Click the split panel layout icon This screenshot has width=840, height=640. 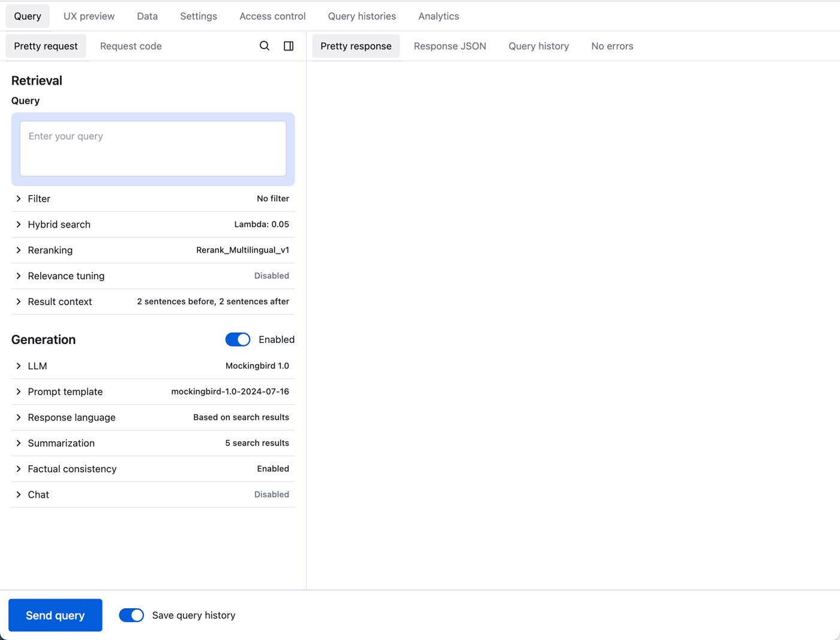(x=289, y=46)
